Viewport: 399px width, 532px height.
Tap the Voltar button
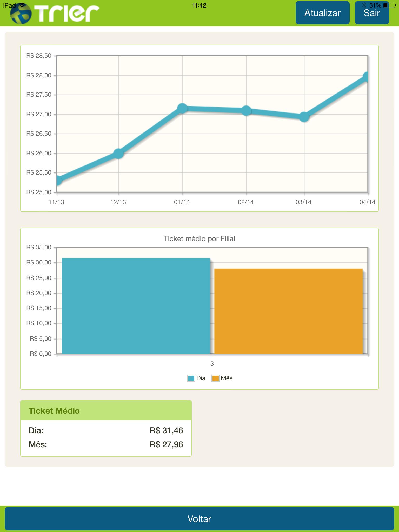pos(199,519)
